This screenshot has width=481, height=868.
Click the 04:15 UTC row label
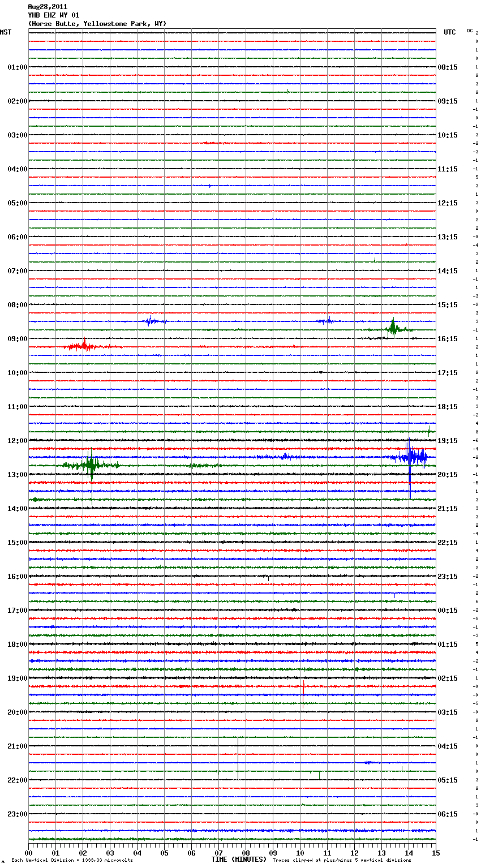448,746
